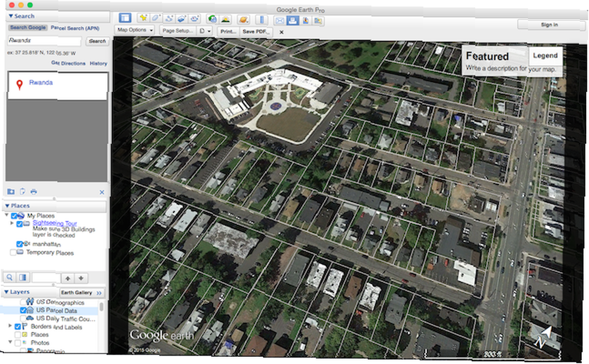Click the Page Setup button
Viewport: 589px width, 364px height.
[x=178, y=31]
